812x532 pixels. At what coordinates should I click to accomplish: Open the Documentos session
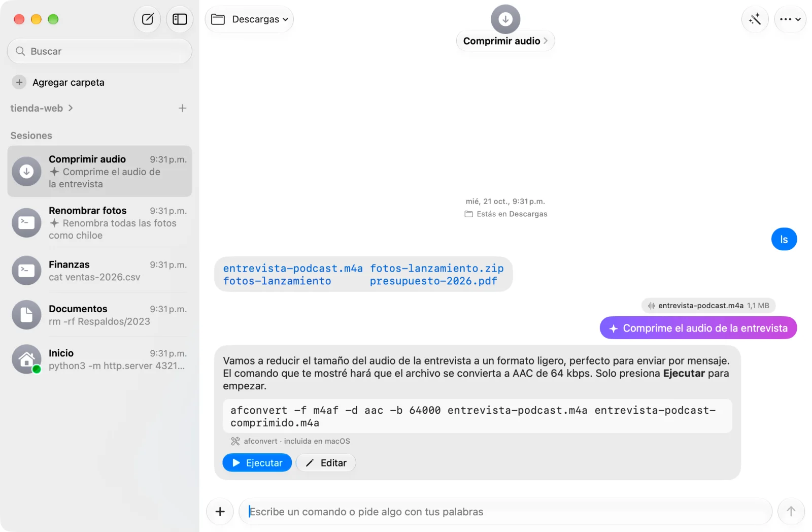[x=99, y=315]
